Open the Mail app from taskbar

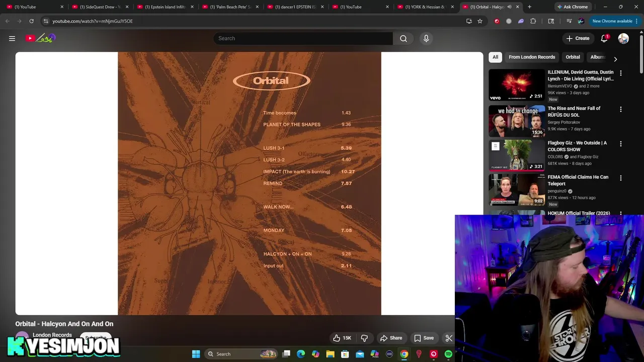pos(360,354)
